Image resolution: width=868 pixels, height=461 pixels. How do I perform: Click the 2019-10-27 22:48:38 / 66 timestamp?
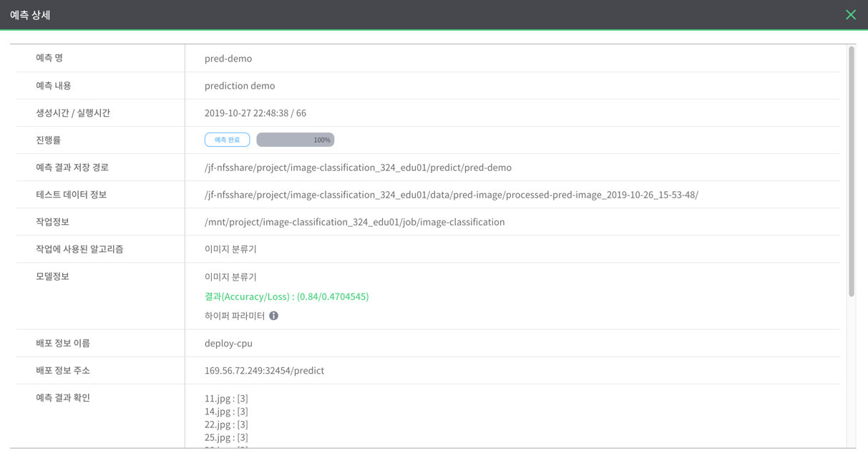[255, 113]
